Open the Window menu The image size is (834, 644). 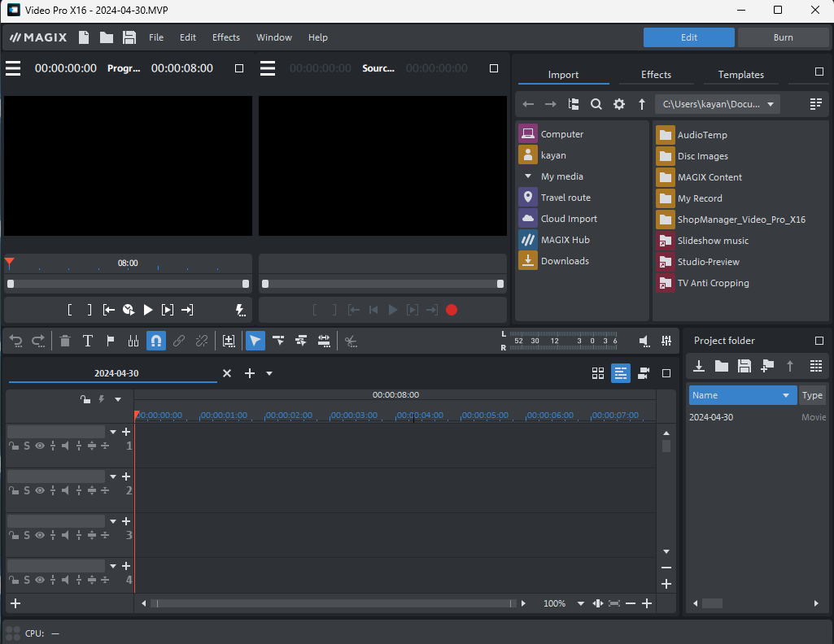tap(274, 37)
